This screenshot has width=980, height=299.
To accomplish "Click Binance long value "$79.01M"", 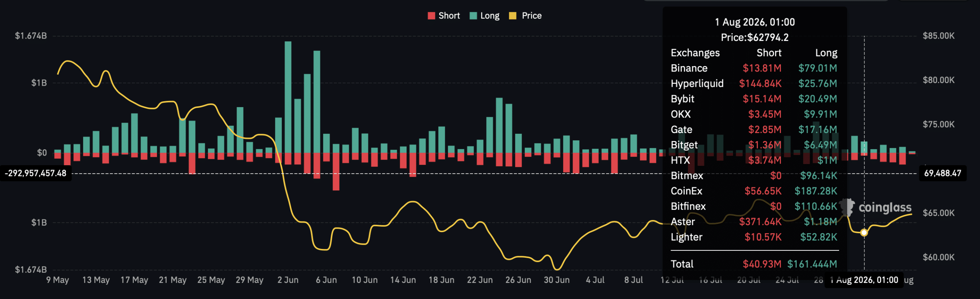I will (818, 68).
